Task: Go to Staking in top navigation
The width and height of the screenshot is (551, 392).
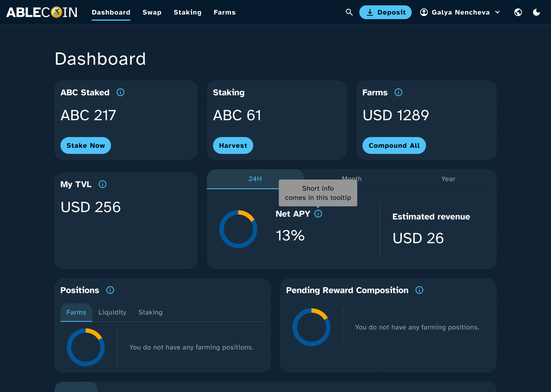Action: 187,12
